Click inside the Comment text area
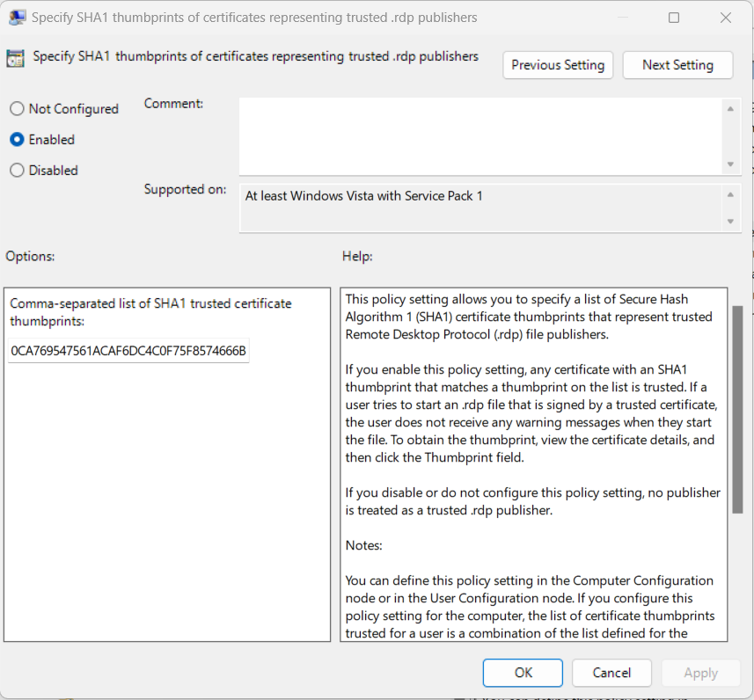 coord(480,135)
